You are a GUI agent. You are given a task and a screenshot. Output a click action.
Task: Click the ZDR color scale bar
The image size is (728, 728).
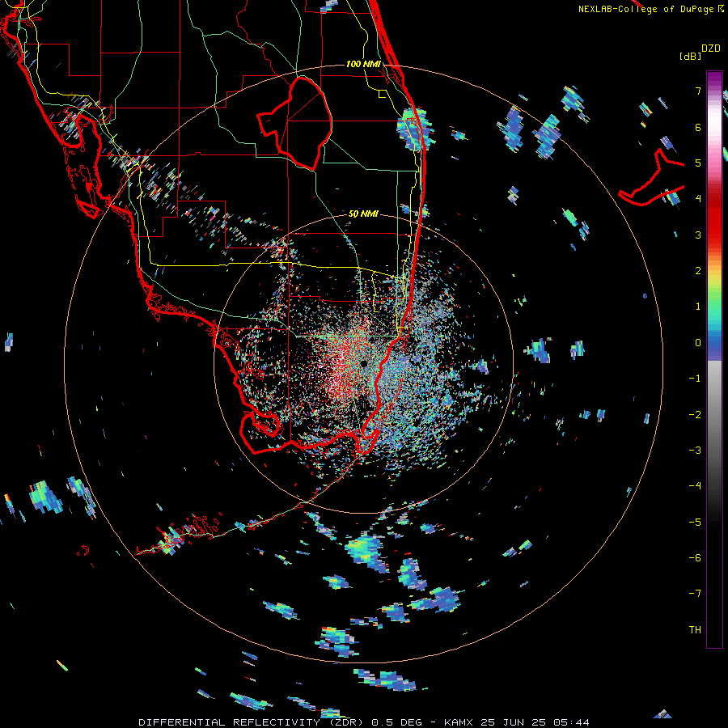click(x=714, y=359)
